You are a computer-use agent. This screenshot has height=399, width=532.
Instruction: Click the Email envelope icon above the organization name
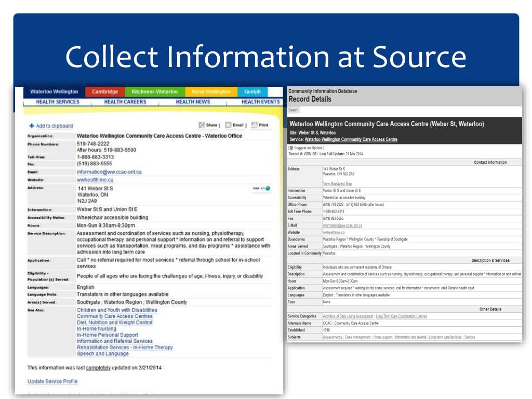point(229,125)
